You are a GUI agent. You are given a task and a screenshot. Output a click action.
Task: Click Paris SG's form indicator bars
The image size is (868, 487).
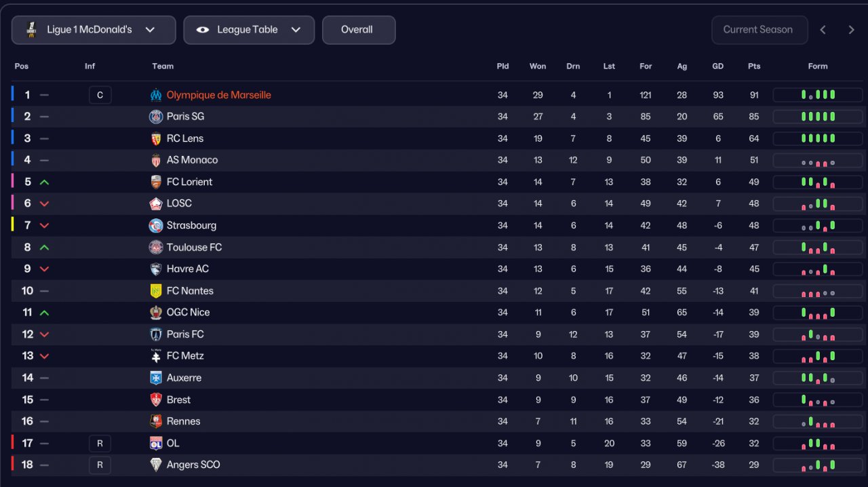[817, 117]
